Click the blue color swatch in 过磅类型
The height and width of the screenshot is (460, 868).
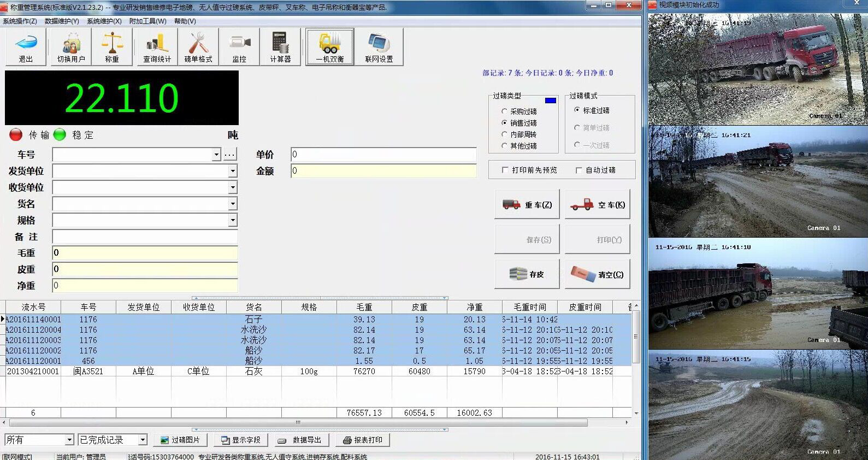(x=551, y=100)
